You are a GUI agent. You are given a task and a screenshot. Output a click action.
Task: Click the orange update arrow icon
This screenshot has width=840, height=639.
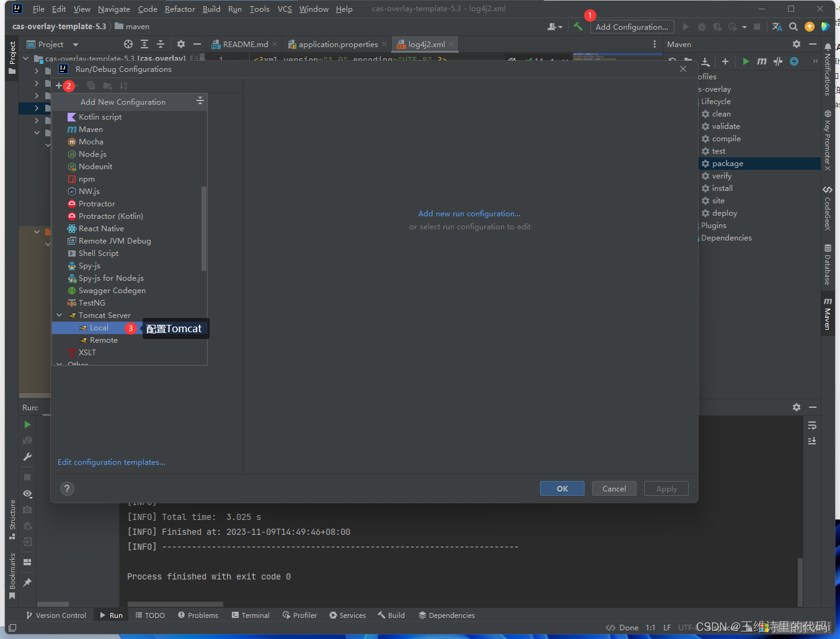tap(810, 27)
